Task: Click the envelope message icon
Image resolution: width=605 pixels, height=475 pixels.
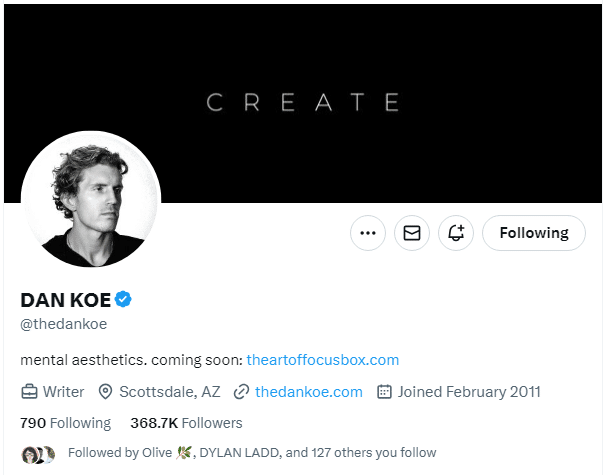Action: 412,233
